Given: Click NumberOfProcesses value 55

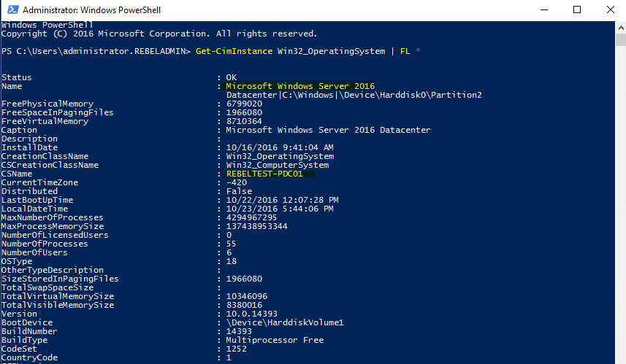Looking at the screenshot, I should pos(231,244).
